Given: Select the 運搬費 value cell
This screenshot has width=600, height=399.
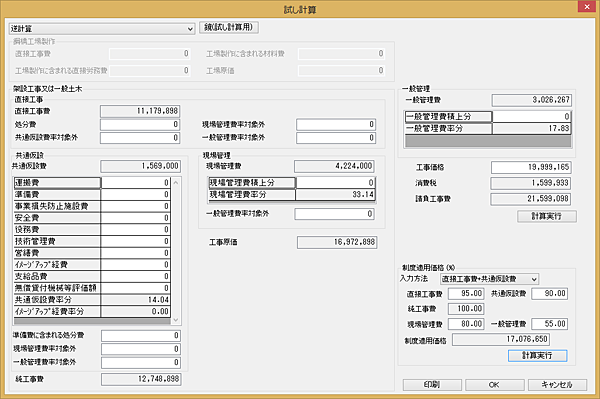Looking at the screenshot, I should click(135, 183).
